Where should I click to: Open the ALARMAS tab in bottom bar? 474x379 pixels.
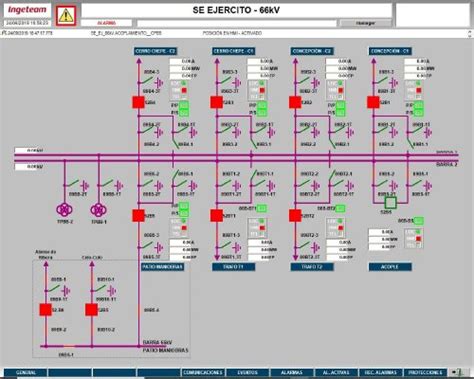[292, 372]
